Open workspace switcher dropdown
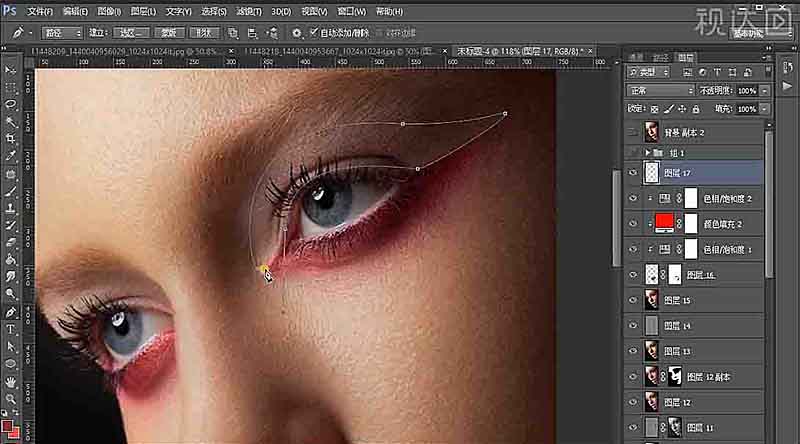The width and height of the screenshot is (800, 444). (761, 33)
